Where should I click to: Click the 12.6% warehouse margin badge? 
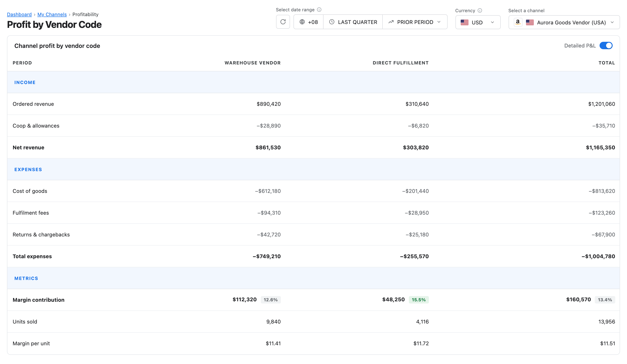point(271,300)
